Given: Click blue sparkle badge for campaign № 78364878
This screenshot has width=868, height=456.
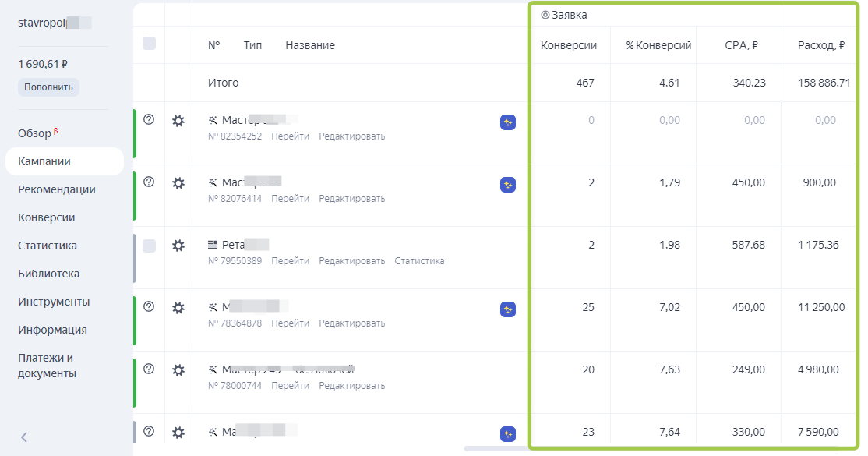Looking at the screenshot, I should tap(507, 309).
